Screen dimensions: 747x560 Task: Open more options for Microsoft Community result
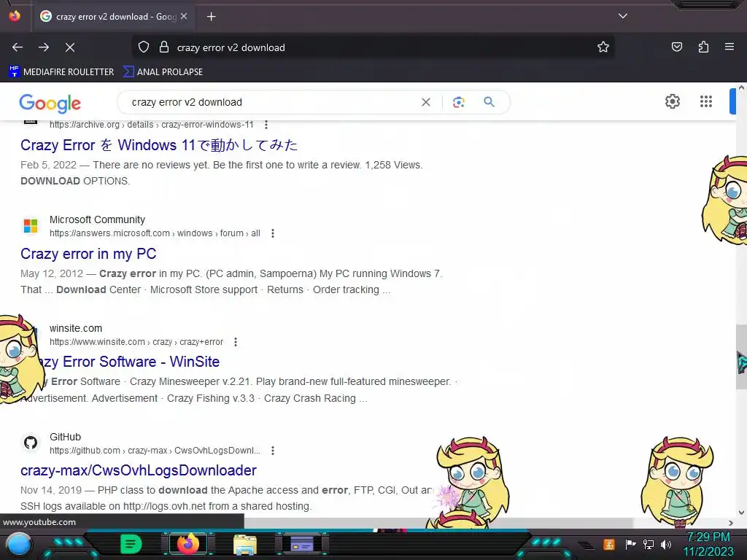coord(273,233)
